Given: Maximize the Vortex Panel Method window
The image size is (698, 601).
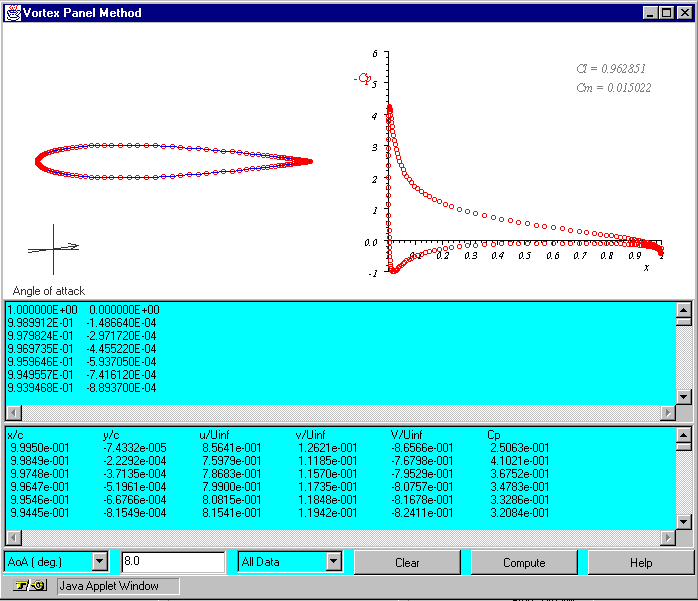Looking at the screenshot, I should point(666,12).
